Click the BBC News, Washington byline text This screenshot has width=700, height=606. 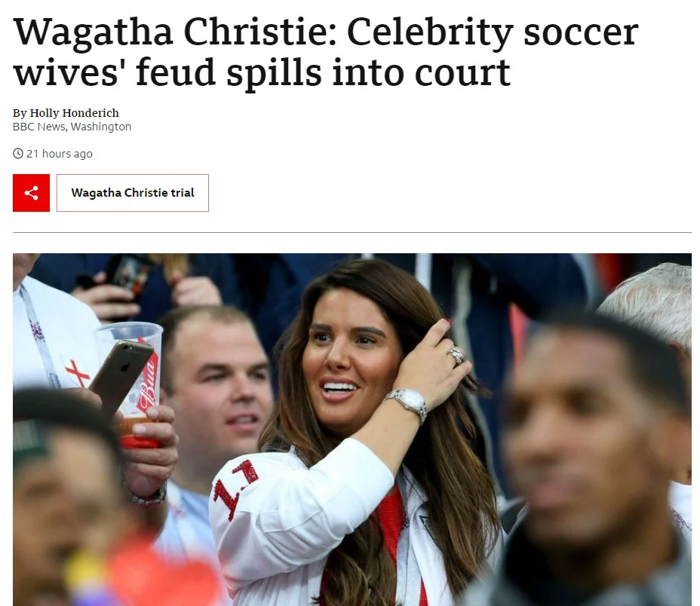(72, 127)
